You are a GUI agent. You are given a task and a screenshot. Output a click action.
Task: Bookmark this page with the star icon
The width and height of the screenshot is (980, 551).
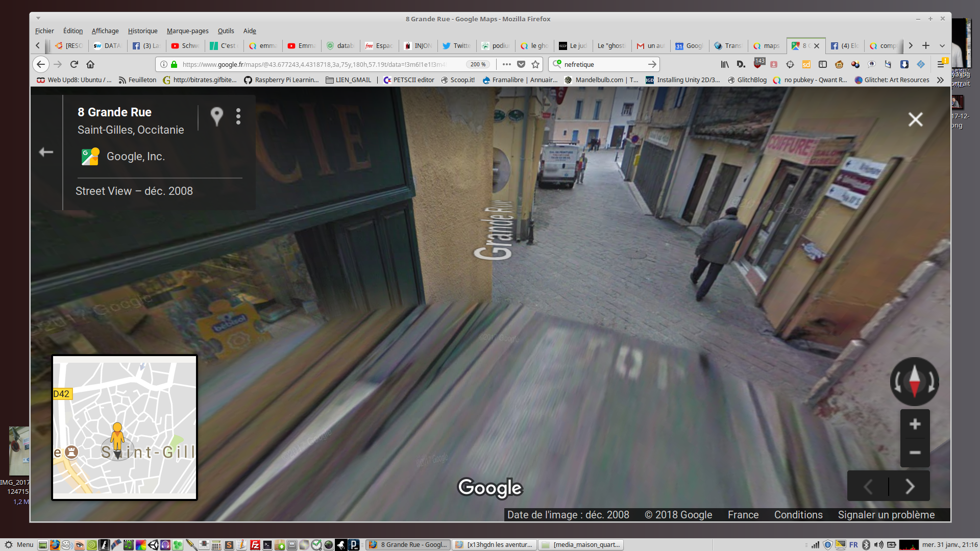(535, 64)
